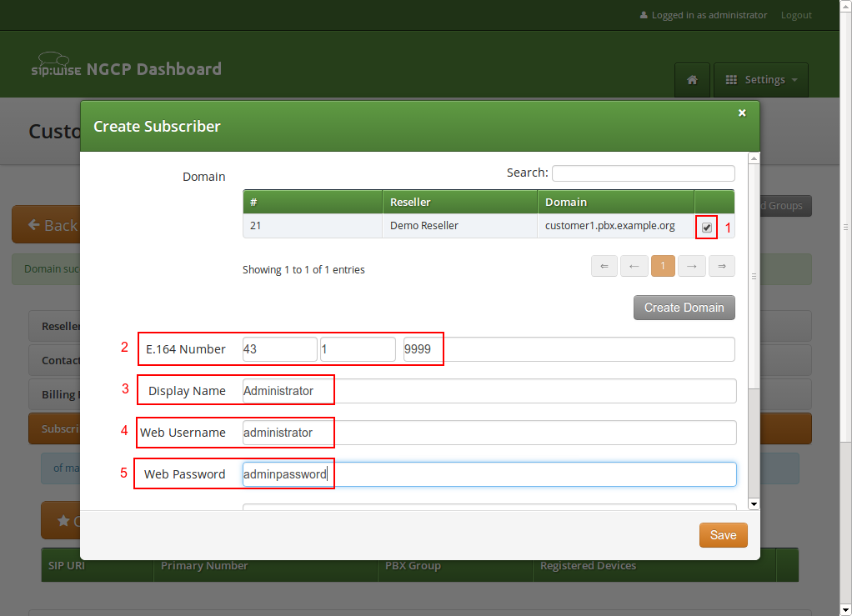Click the Create Domain button
Viewport: 852px width, 616px height.
point(684,308)
